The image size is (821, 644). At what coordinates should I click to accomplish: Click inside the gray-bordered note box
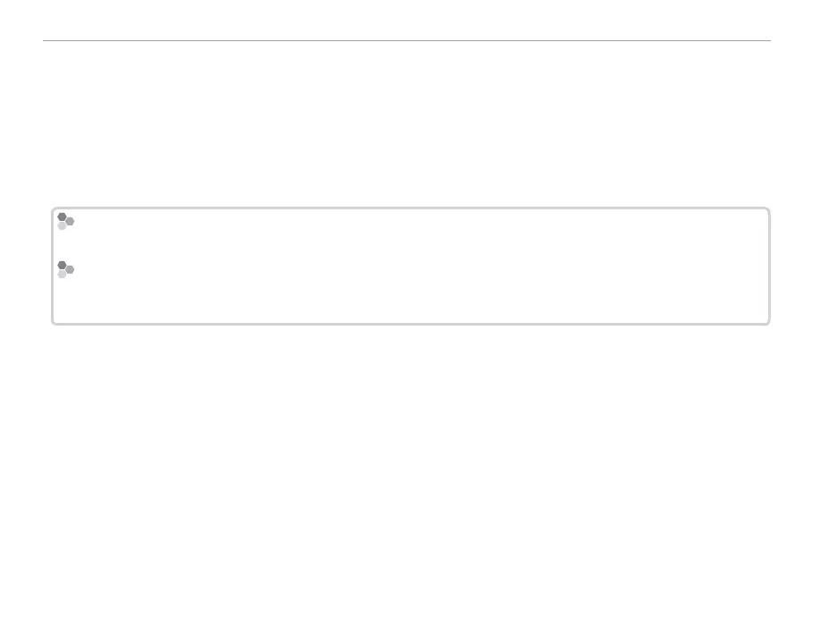coord(411,267)
